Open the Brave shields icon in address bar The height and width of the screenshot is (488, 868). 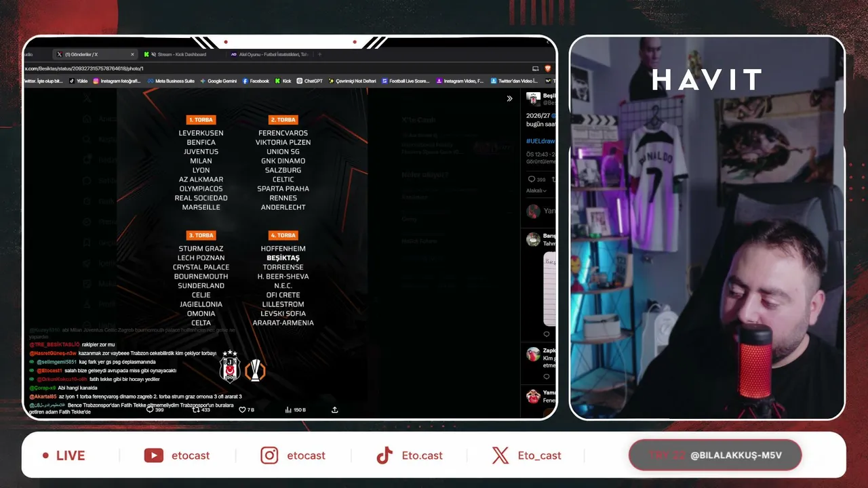click(548, 68)
